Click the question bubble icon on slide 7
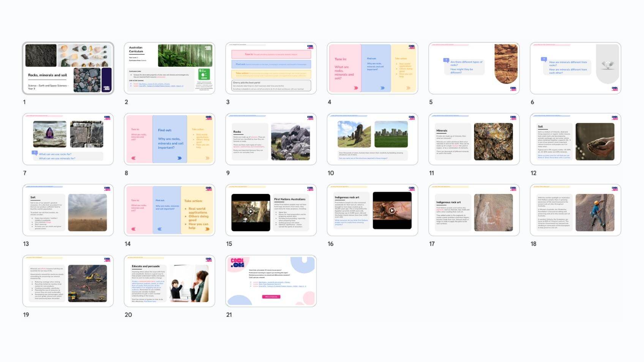Viewport: 644px width, 362px height. (x=35, y=153)
